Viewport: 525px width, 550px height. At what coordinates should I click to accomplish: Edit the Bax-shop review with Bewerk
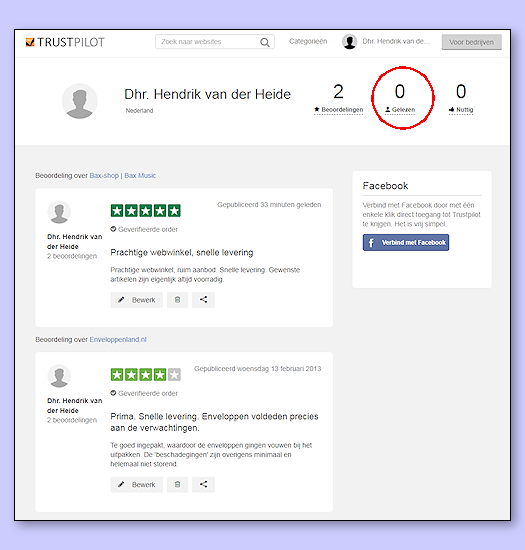(x=137, y=300)
